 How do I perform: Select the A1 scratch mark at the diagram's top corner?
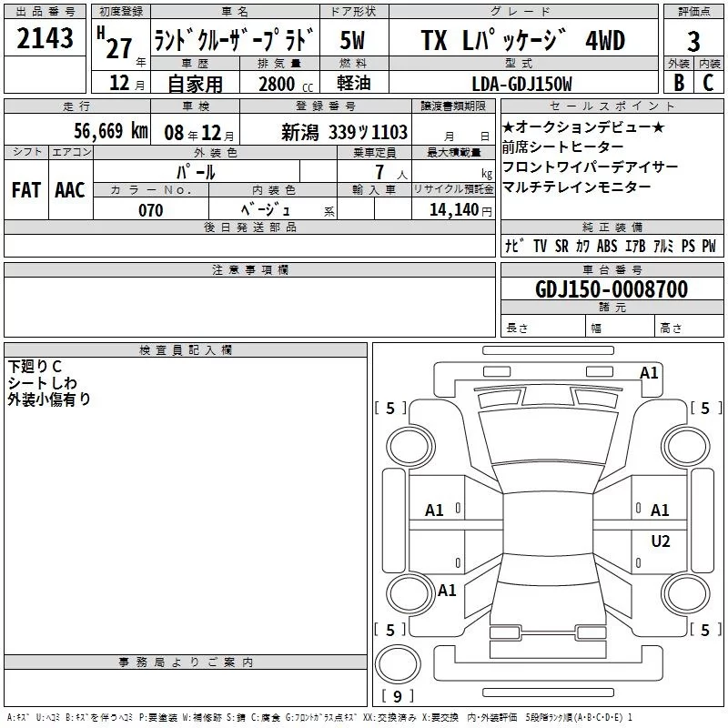coord(649,373)
